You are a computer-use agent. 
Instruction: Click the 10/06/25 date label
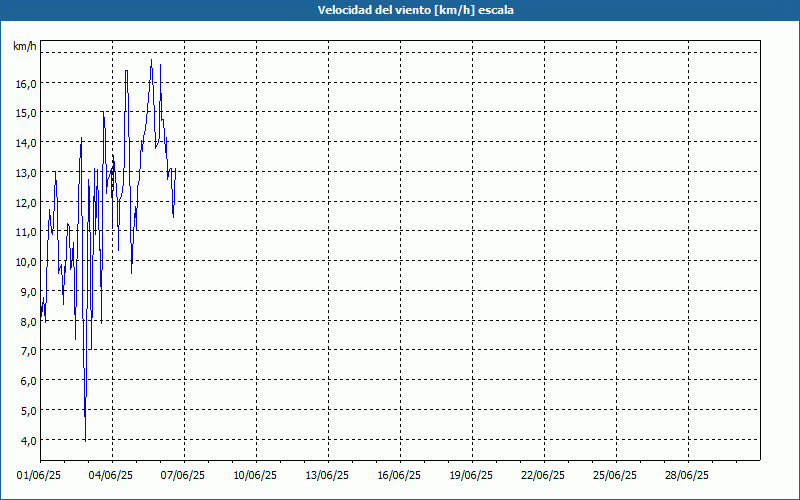(255, 476)
